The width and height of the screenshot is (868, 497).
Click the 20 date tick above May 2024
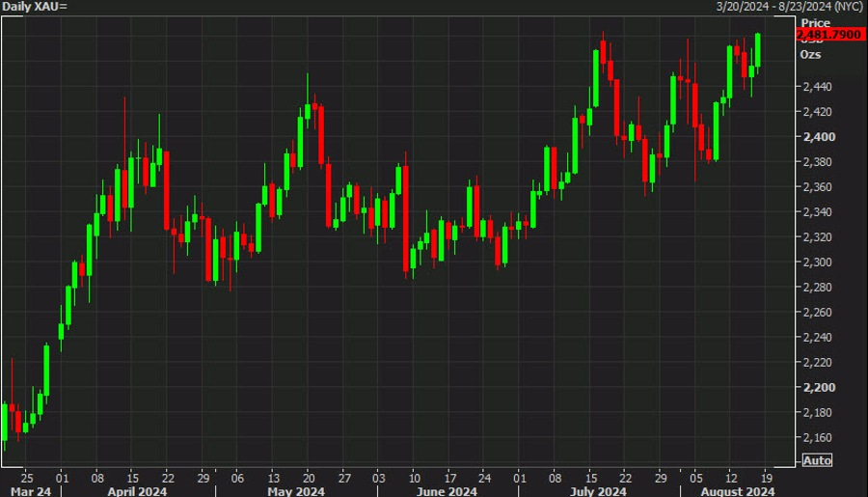click(309, 478)
